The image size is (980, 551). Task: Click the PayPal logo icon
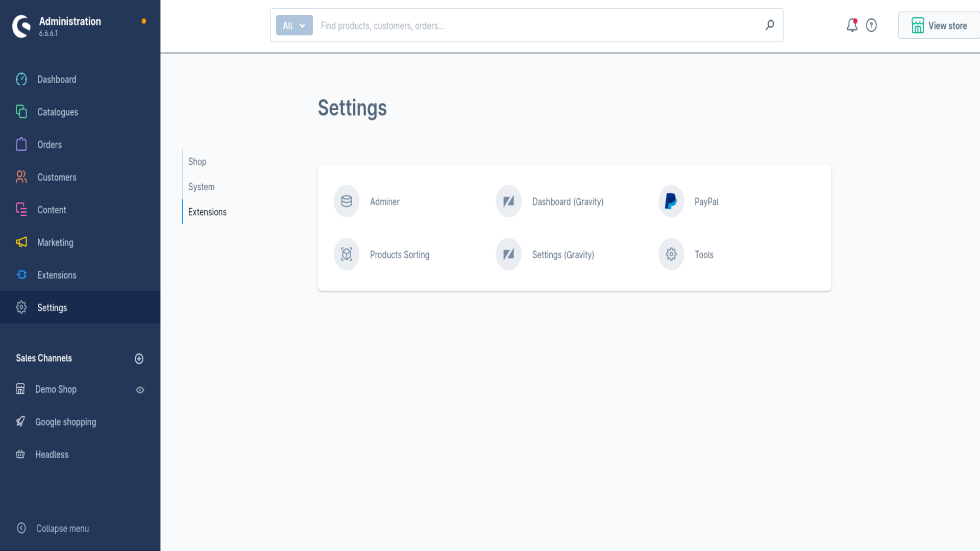coord(671,201)
